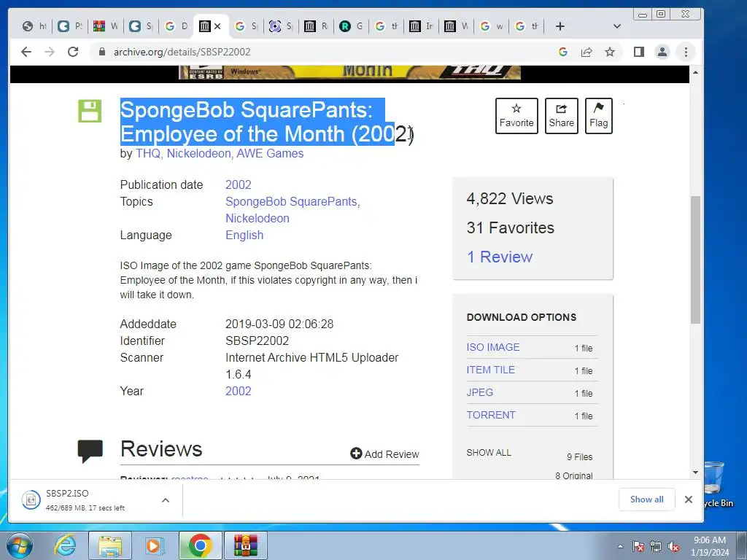This screenshot has width=747, height=560.
Task: Open the 2002 publication date link
Action: (239, 184)
